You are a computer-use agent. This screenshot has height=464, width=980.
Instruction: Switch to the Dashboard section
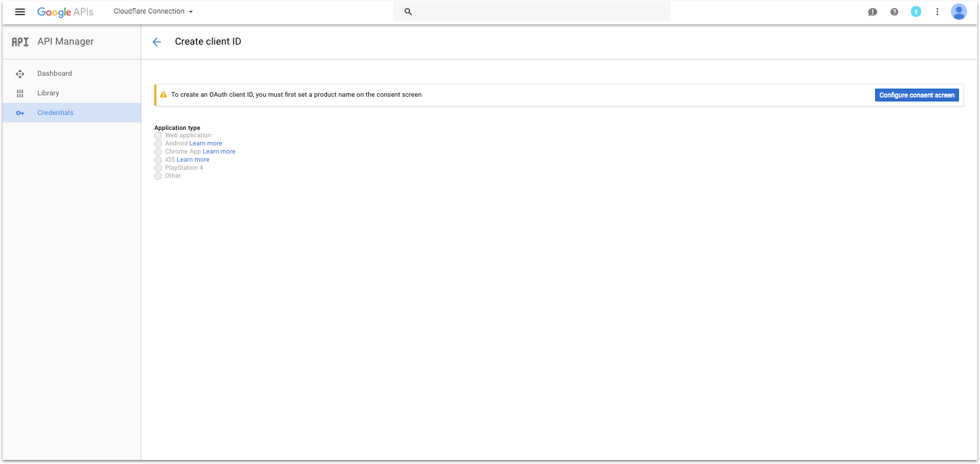(x=54, y=73)
